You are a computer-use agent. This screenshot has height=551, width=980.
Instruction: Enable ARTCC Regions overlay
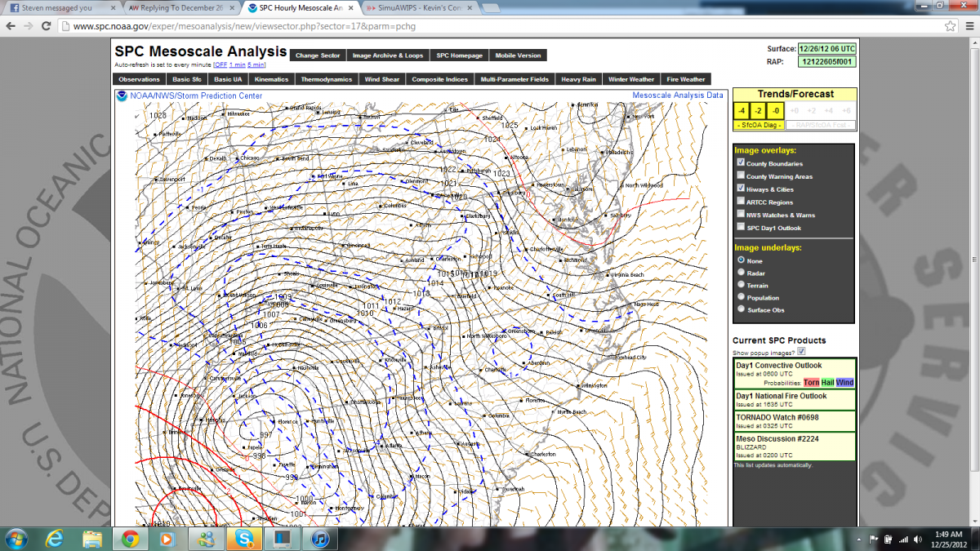tap(741, 202)
